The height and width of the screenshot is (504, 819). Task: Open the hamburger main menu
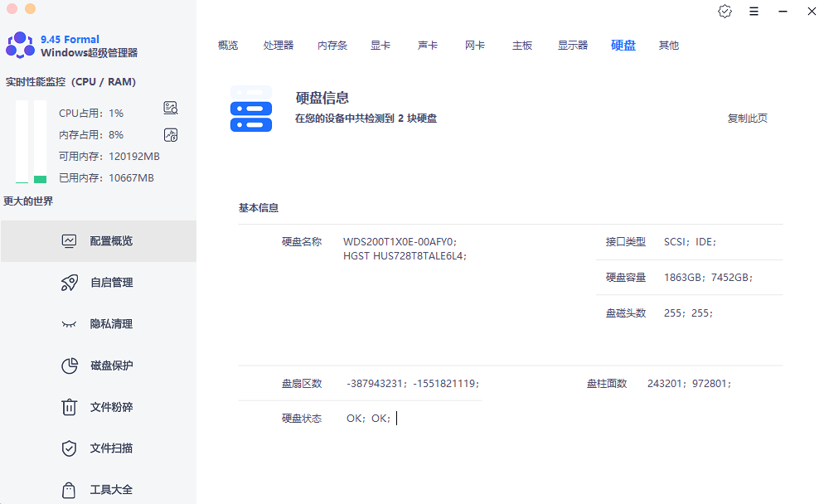pyautogui.click(x=754, y=12)
